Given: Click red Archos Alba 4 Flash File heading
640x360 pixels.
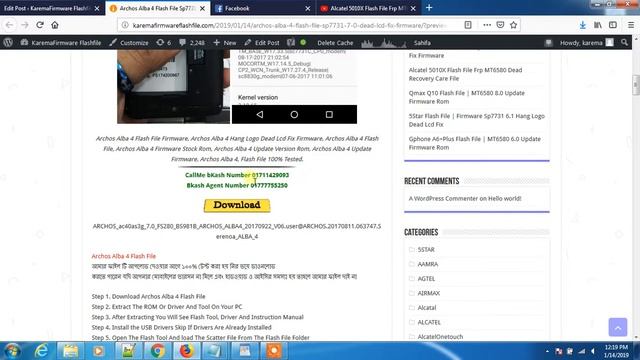Looking at the screenshot, I should (124, 256).
